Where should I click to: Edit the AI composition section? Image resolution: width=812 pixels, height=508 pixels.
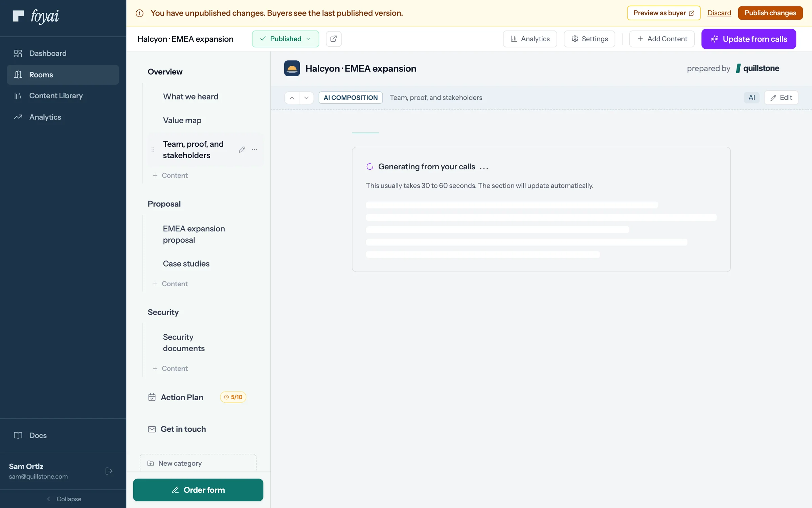point(781,98)
